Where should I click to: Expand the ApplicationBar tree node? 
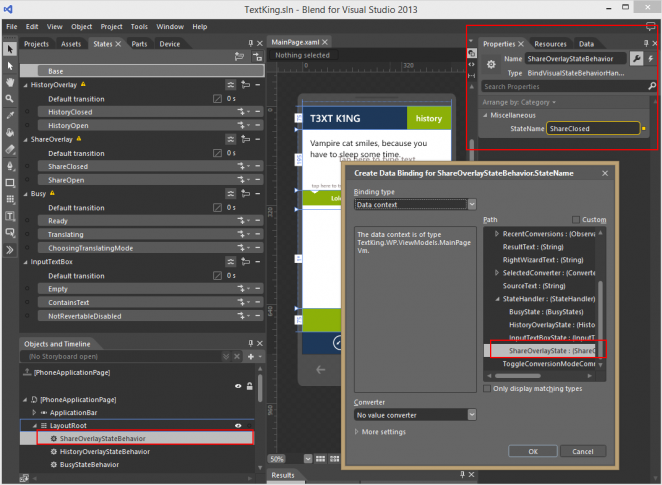[x=34, y=412]
